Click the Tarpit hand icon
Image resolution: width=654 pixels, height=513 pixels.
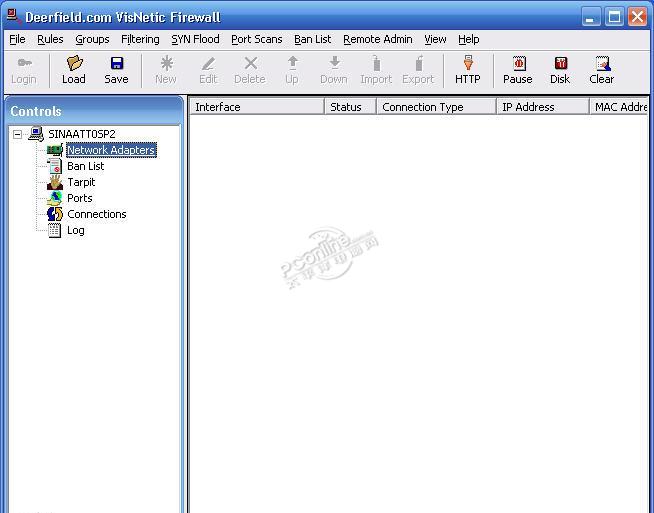(55, 182)
